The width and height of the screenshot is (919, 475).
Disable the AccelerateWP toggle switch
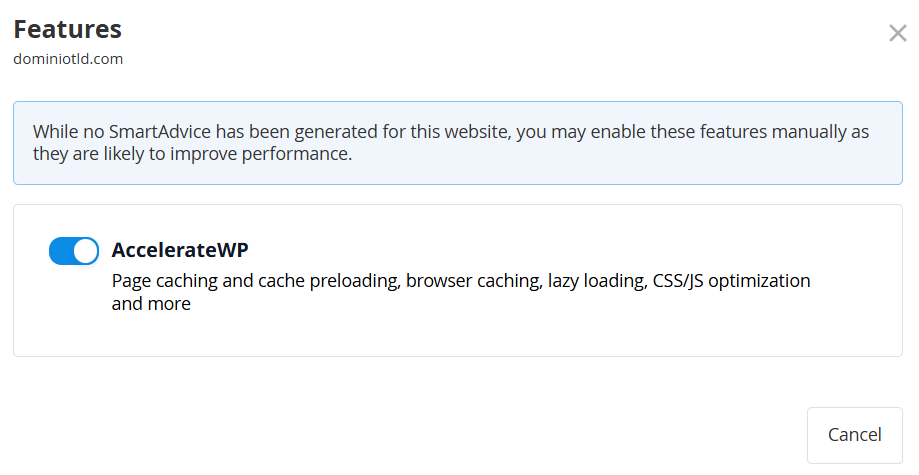(x=74, y=251)
